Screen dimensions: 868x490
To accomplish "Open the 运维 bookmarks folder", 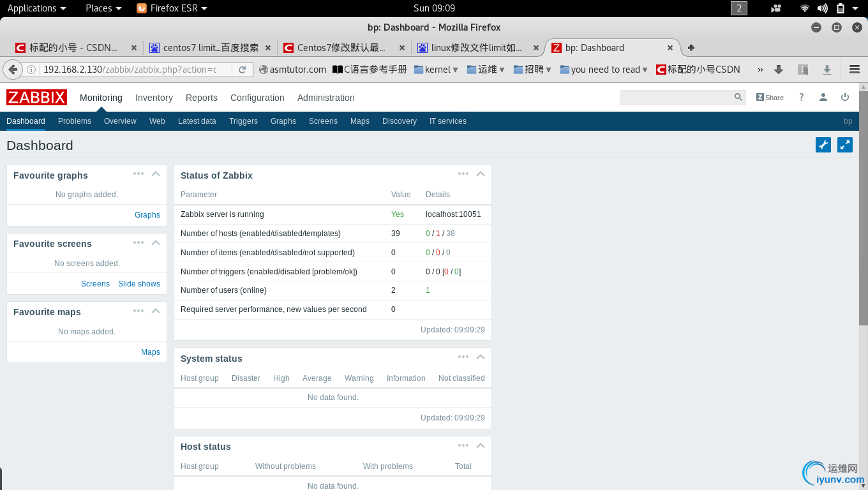I will tap(486, 70).
